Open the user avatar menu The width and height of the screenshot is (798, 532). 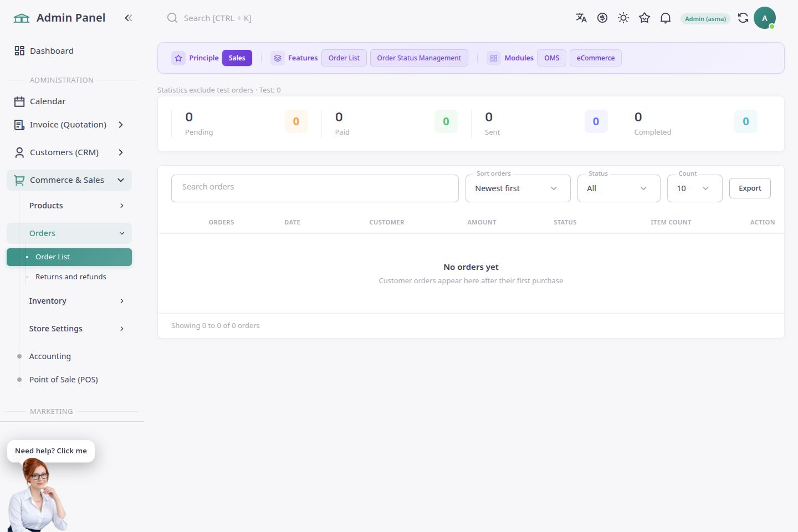tap(765, 18)
